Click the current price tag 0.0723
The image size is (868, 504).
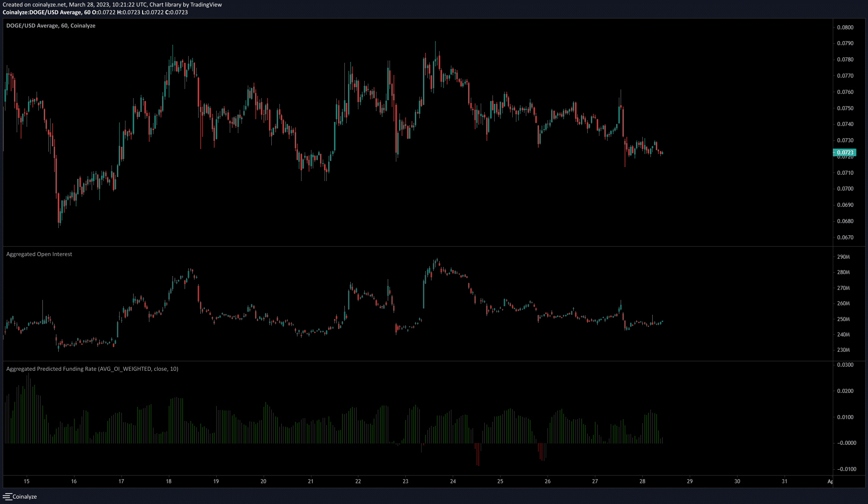(844, 153)
